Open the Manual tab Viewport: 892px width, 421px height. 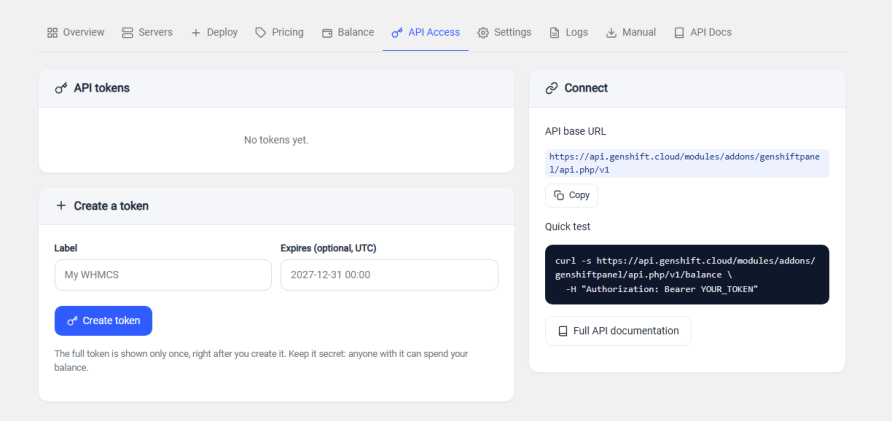pyautogui.click(x=631, y=32)
